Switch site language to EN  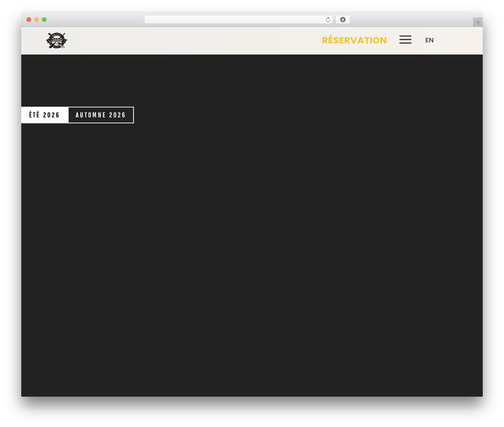coord(429,40)
